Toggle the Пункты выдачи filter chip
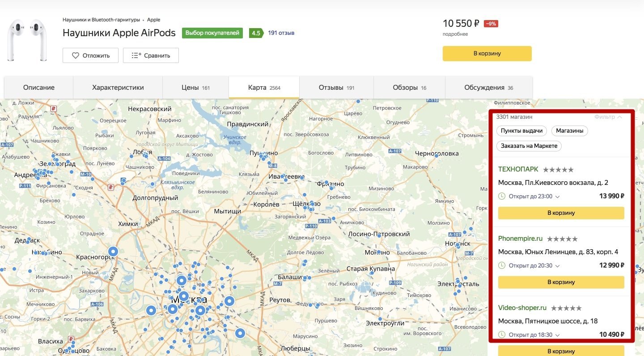Screen dimensions: 644x356 click(522, 131)
